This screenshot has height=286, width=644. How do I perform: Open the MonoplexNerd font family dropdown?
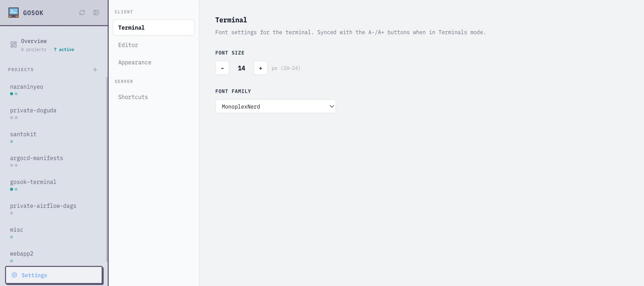pyautogui.click(x=276, y=106)
